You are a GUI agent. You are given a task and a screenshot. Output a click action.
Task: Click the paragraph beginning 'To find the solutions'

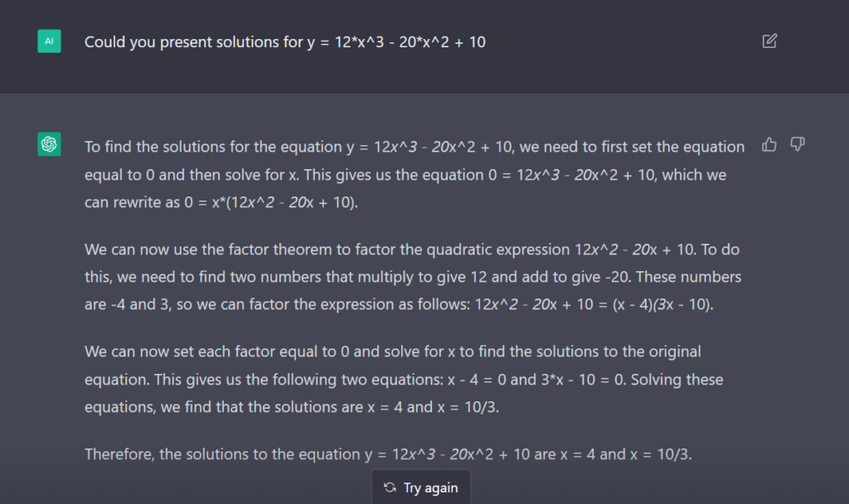pyautogui.click(x=415, y=174)
